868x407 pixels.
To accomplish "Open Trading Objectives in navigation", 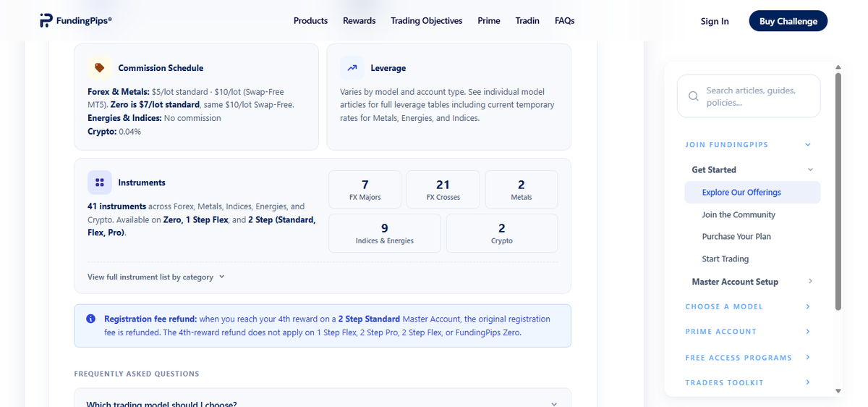I will tap(427, 20).
